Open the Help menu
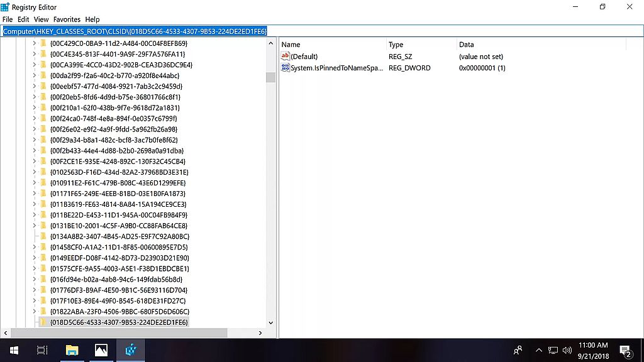644x362 pixels. (x=92, y=19)
